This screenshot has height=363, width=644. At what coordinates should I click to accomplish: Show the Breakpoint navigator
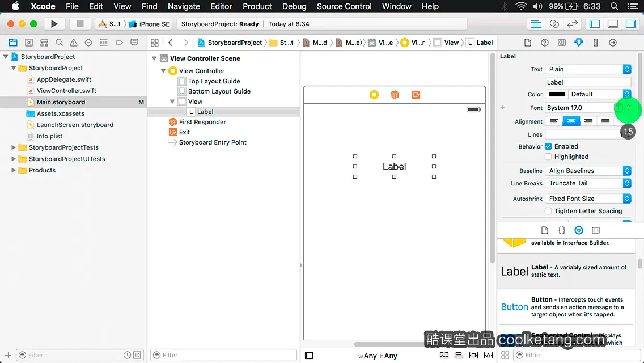[119, 43]
